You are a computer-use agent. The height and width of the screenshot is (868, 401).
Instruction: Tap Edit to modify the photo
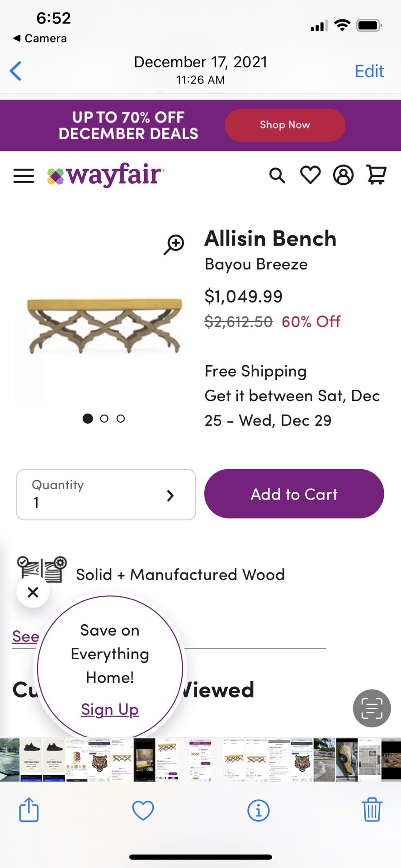pos(369,71)
